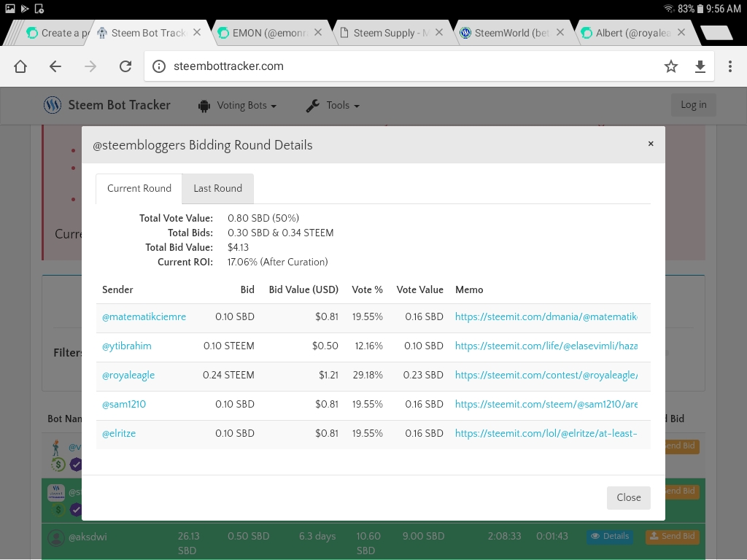Click the 9:56 AM clock
The width and height of the screenshot is (747, 560).
[723, 9]
